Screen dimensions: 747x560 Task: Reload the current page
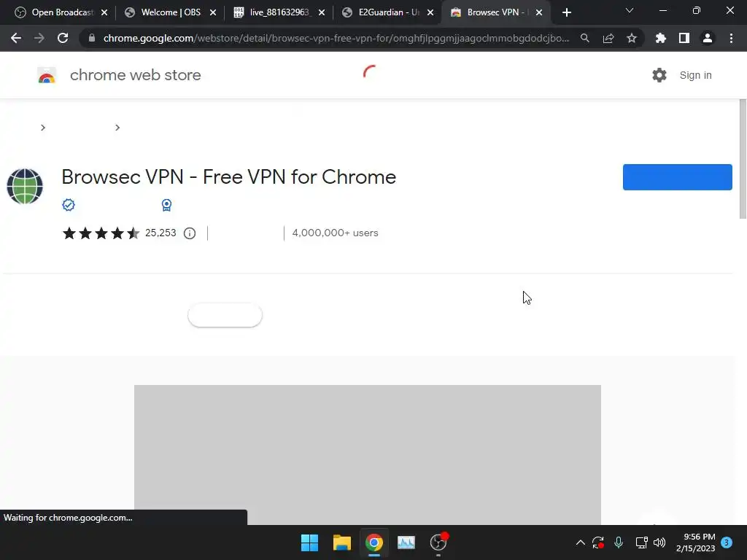point(63,38)
